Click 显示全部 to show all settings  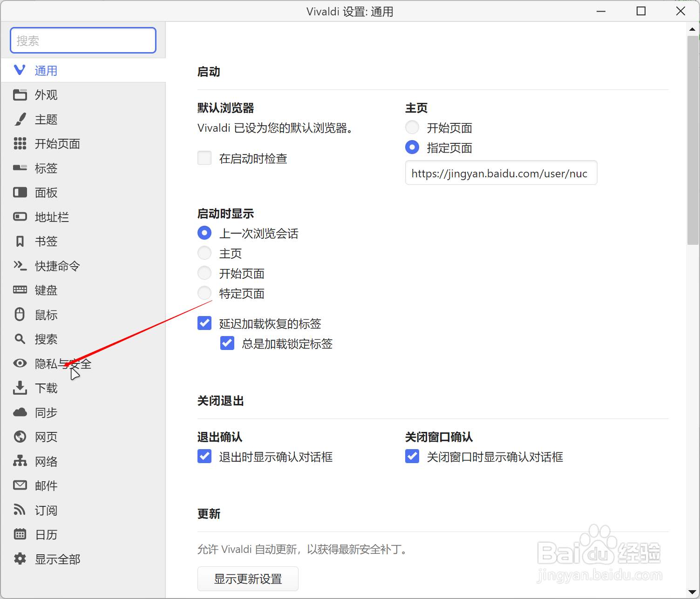57,559
